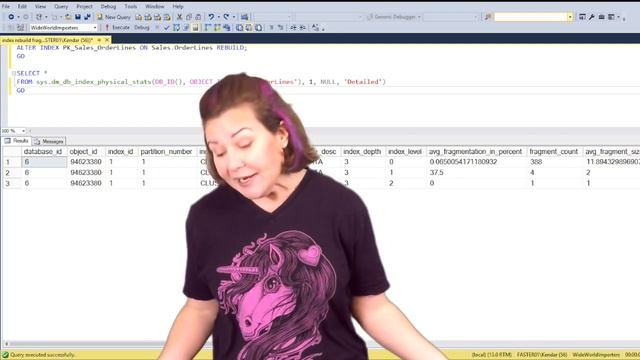Click the first database engine query icon after New Query
This screenshot has height=360, width=640.
(139, 17)
